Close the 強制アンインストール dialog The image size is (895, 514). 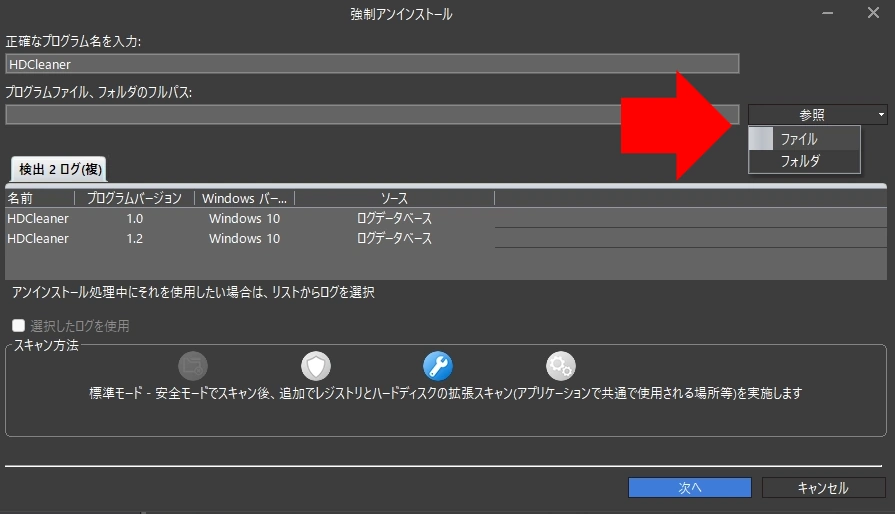click(873, 13)
